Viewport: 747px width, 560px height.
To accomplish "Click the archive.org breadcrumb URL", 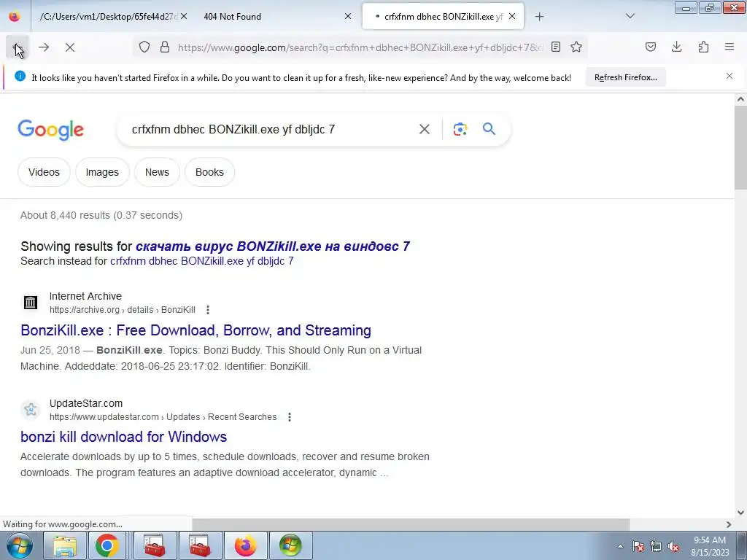I will 123,310.
